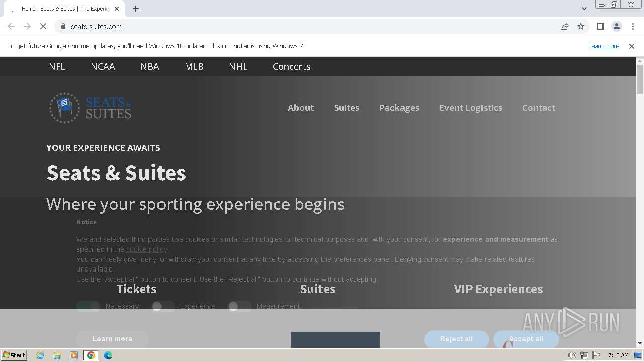Bookmark this page with the star
This screenshot has width=644, height=362.
pos(581,26)
